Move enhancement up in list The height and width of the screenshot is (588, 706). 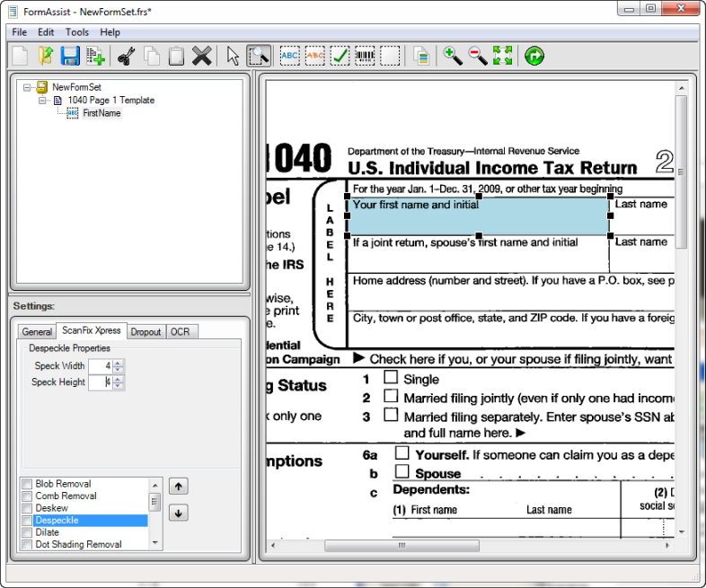pos(179,487)
